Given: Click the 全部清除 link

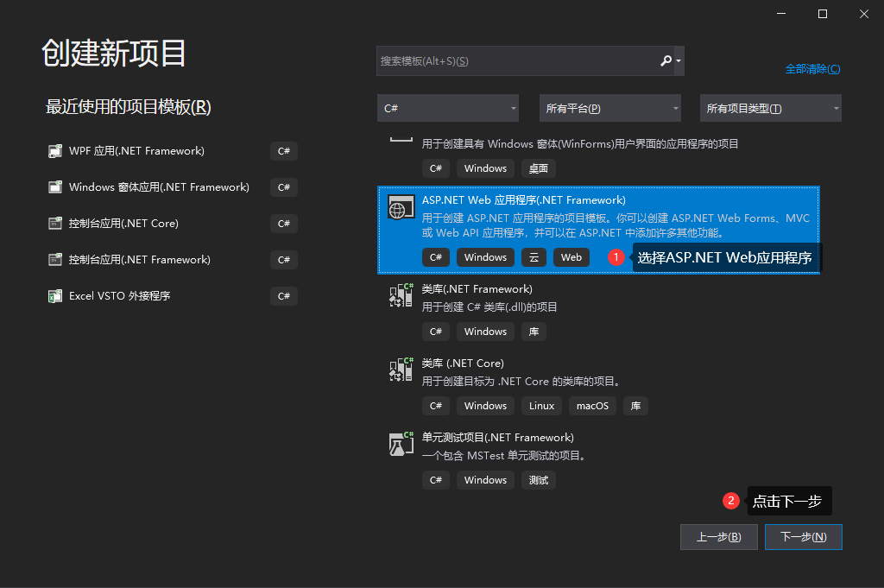Looking at the screenshot, I should point(812,69).
